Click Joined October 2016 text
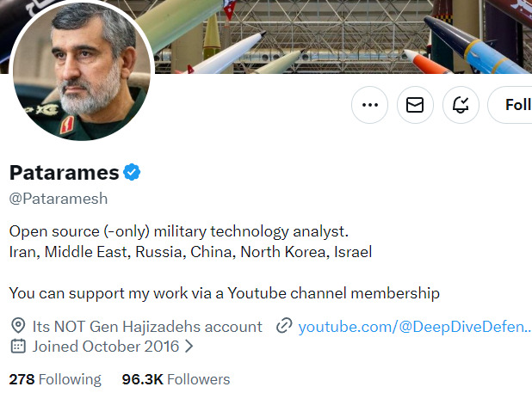 click(x=106, y=347)
